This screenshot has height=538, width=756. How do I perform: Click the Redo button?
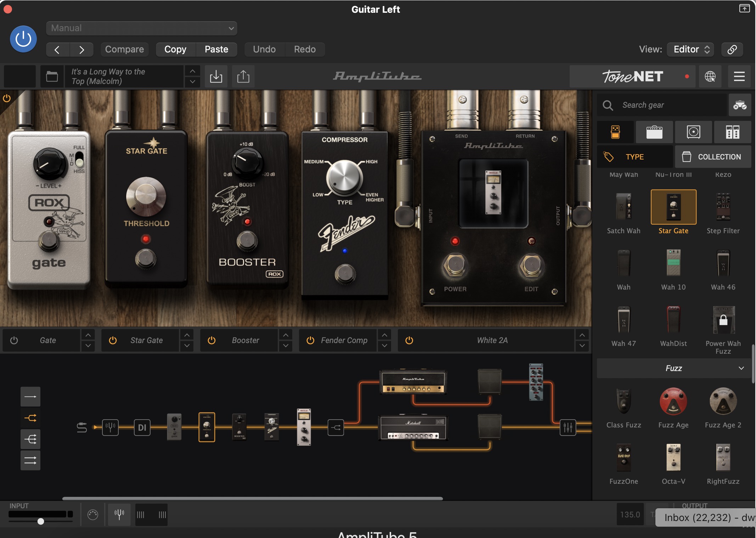pos(305,50)
